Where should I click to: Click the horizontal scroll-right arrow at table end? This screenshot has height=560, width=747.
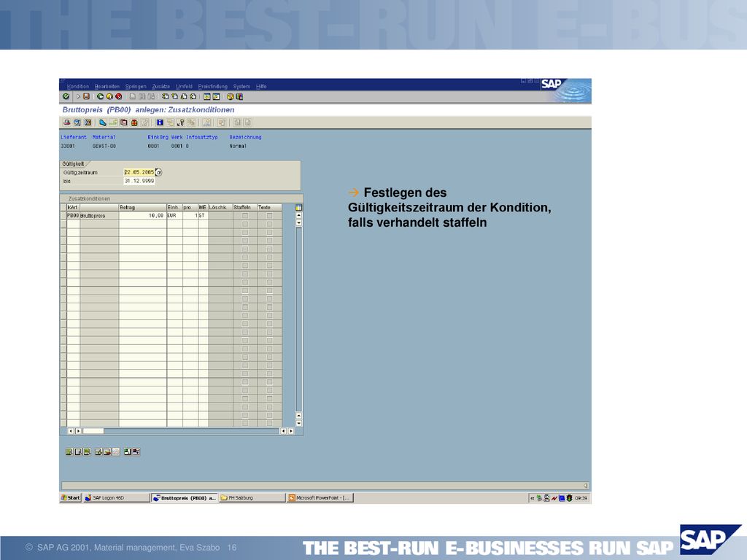click(x=290, y=431)
